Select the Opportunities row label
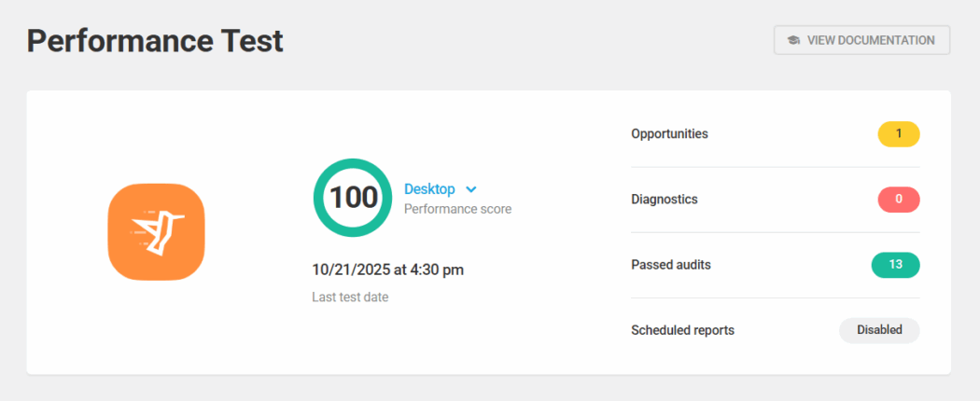This screenshot has height=401, width=980. 669,133
